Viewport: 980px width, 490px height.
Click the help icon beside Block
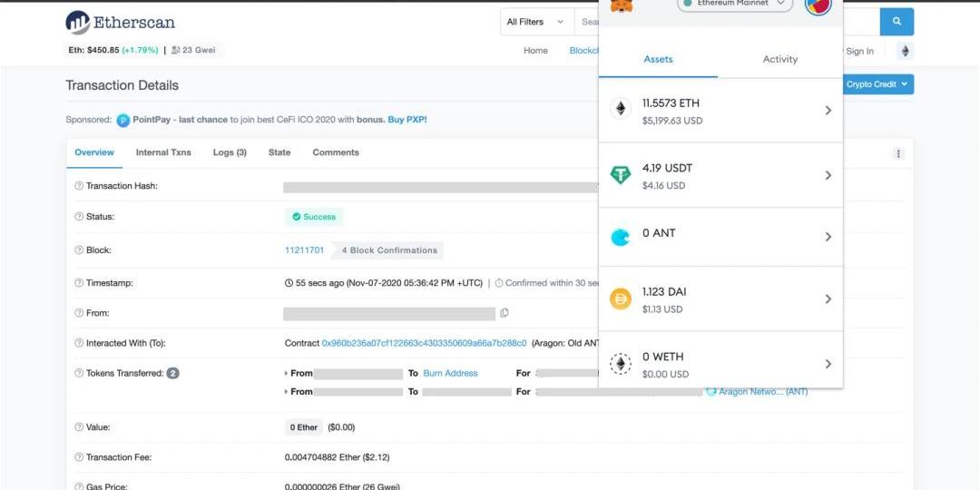(x=79, y=250)
